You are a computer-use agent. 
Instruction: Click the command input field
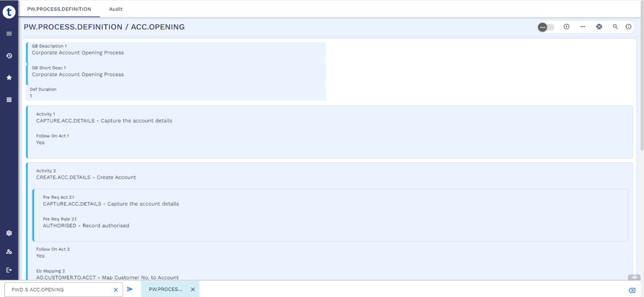(58, 290)
